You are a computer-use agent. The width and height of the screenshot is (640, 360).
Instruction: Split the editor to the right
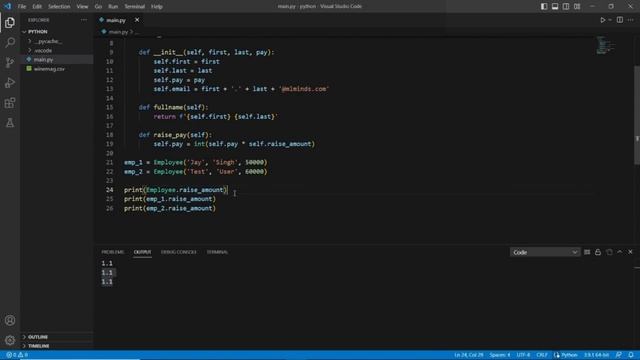(x=620, y=20)
